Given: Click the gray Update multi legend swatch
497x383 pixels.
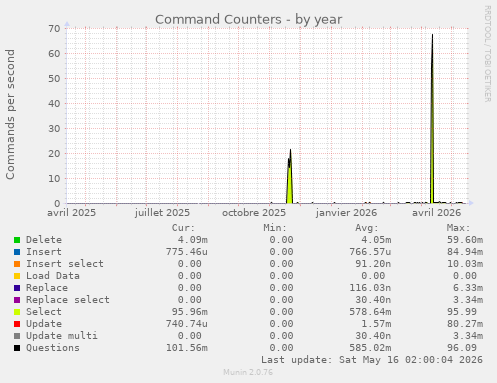Looking at the screenshot, I should pyautogui.click(x=17, y=336).
